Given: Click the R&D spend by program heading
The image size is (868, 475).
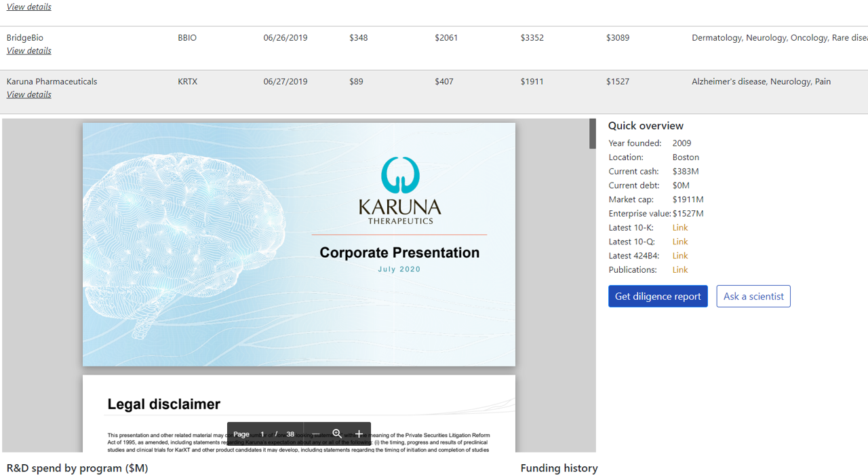Looking at the screenshot, I should coord(77,468).
